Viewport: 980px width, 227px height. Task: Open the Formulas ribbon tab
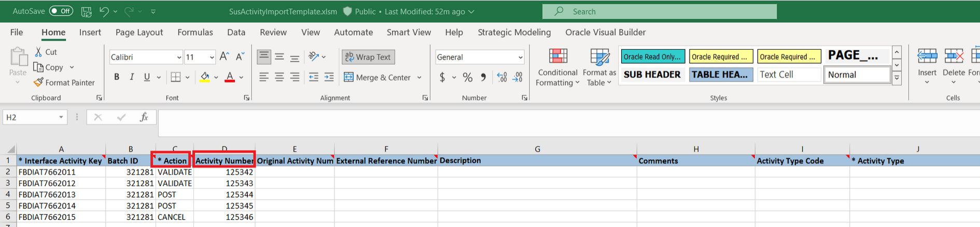point(195,32)
